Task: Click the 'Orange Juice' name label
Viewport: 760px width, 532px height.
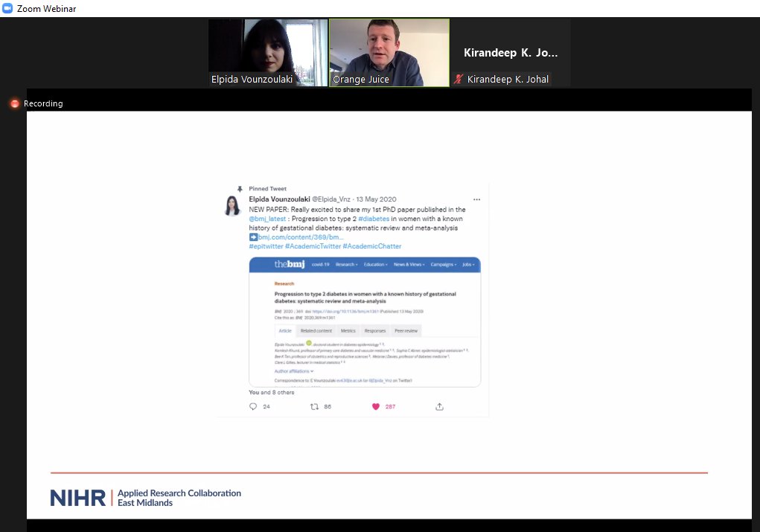Action: (x=360, y=80)
